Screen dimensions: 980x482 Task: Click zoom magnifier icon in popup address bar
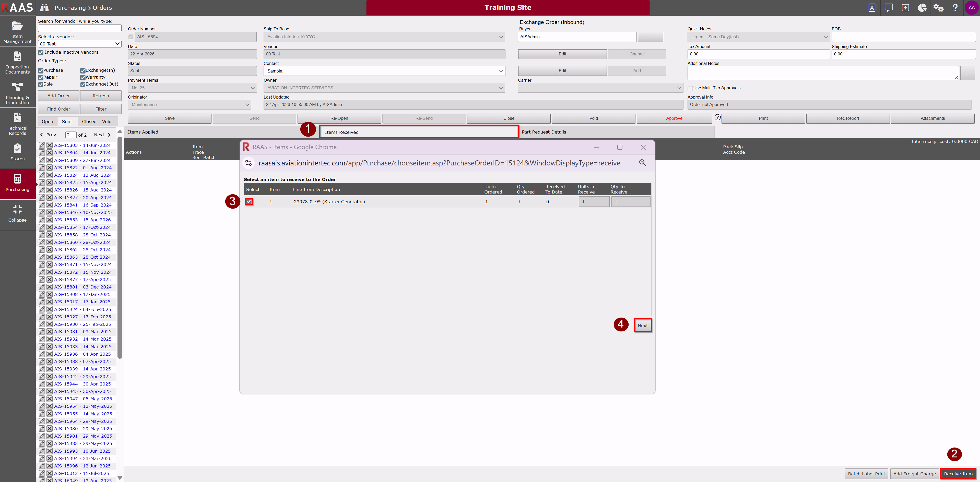[x=643, y=163]
